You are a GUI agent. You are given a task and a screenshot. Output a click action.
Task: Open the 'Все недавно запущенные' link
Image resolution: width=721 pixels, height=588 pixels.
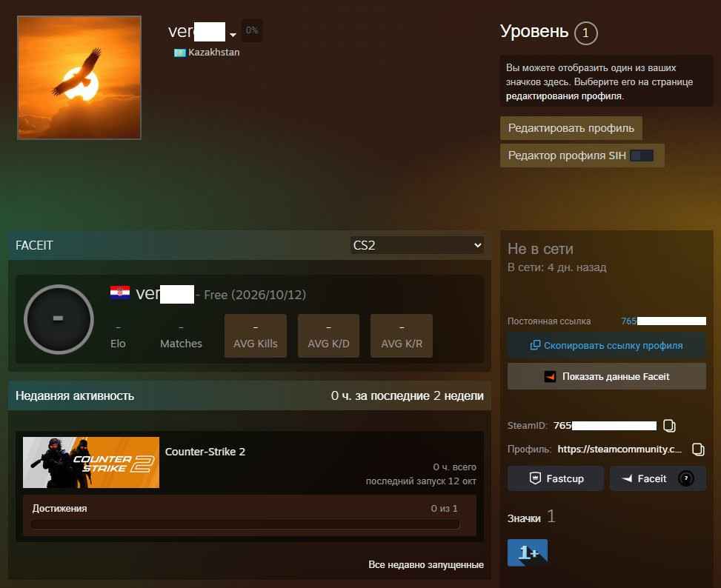[426, 564]
